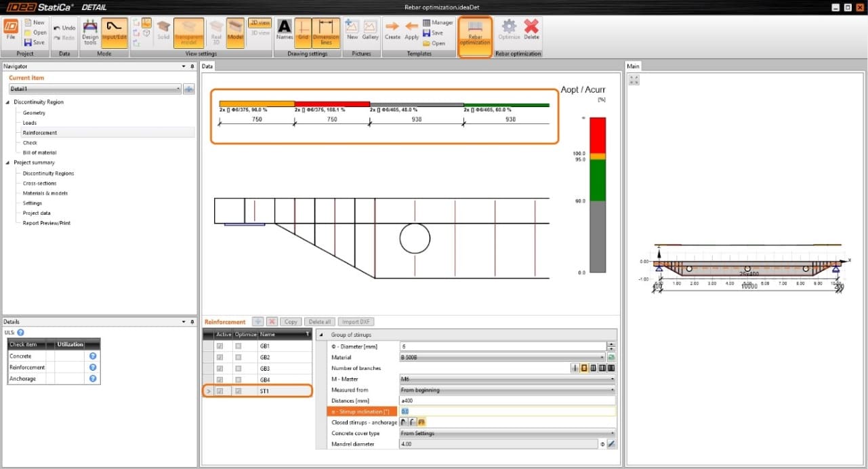Toggle Optimize checkbox for GB2
Viewport: 868px width, 469px height.
(x=238, y=357)
